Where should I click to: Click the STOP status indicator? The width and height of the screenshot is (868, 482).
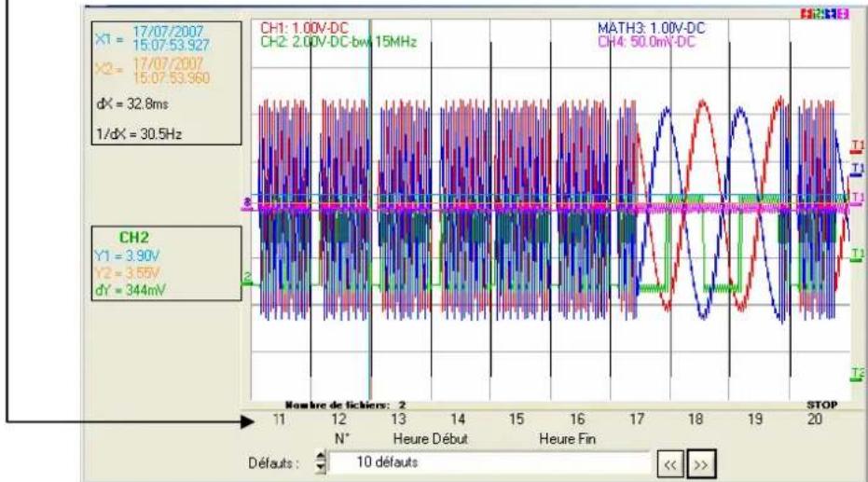tap(821, 405)
